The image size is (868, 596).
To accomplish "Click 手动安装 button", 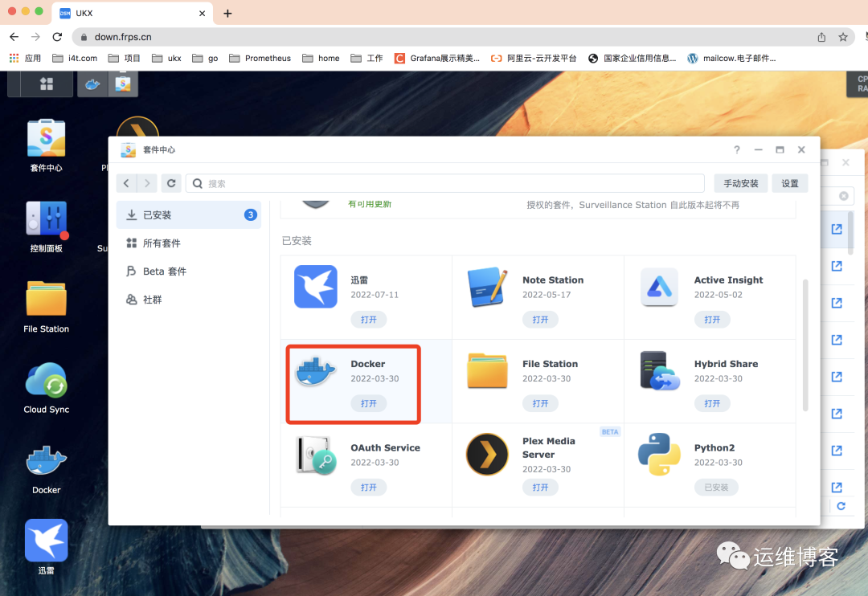I will 741,183.
